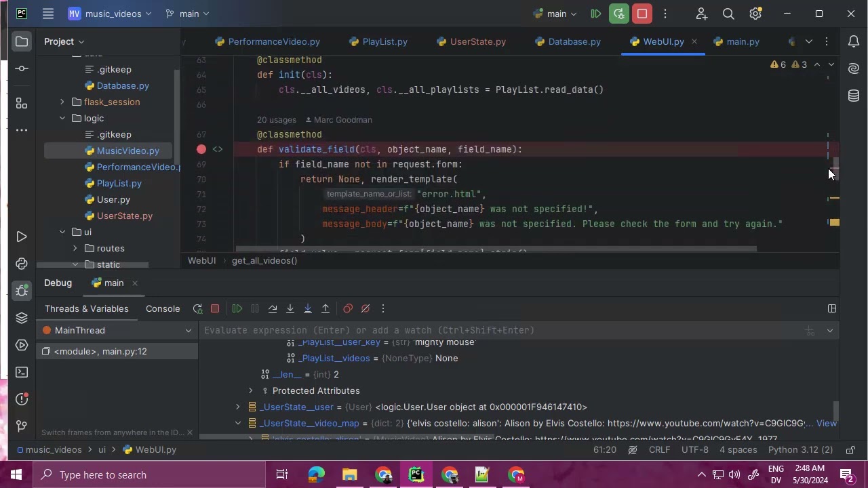Switch to the Database.py editor tab
The width and height of the screenshot is (868, 488).
pos(568,41)
